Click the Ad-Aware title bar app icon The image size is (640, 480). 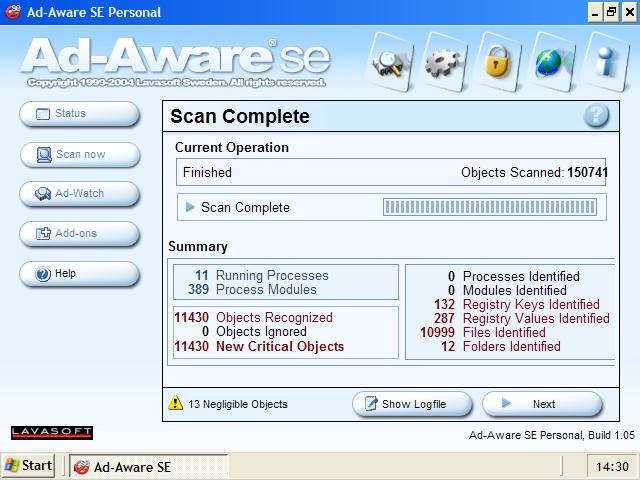13,12
